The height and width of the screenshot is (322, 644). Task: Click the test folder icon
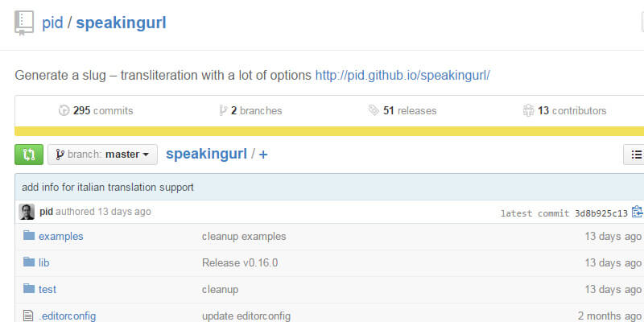30,289
